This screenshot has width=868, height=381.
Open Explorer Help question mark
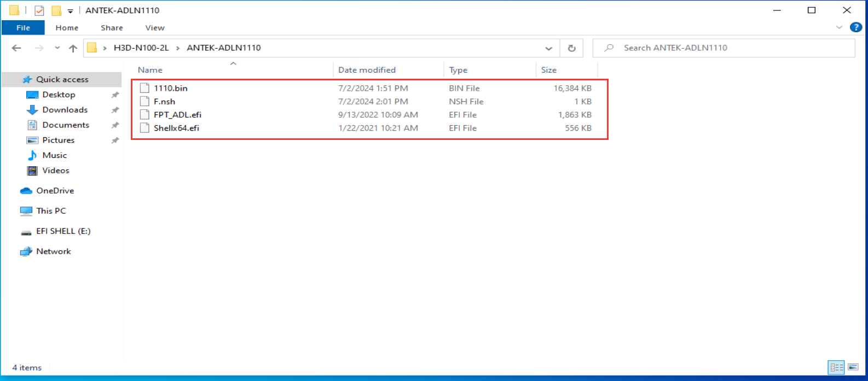pyautogui.click(x=856, y=27)
